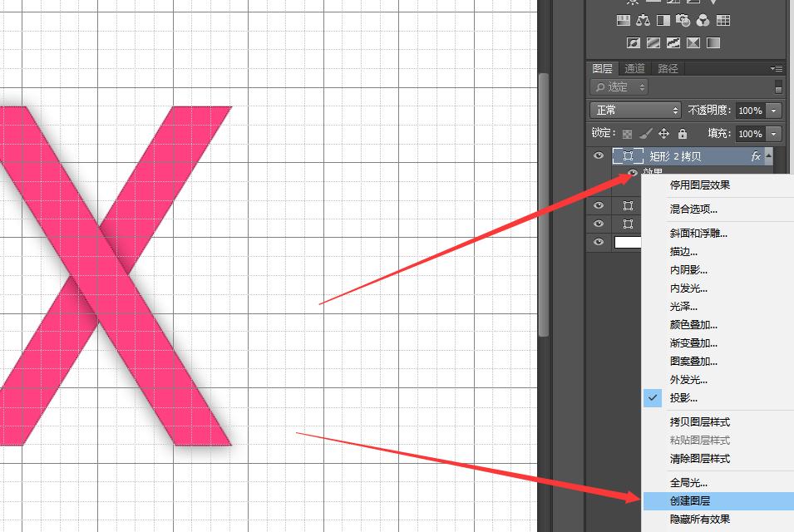Click the 不透明度 100% value field
794x532 pixels.
pos(751,111)
